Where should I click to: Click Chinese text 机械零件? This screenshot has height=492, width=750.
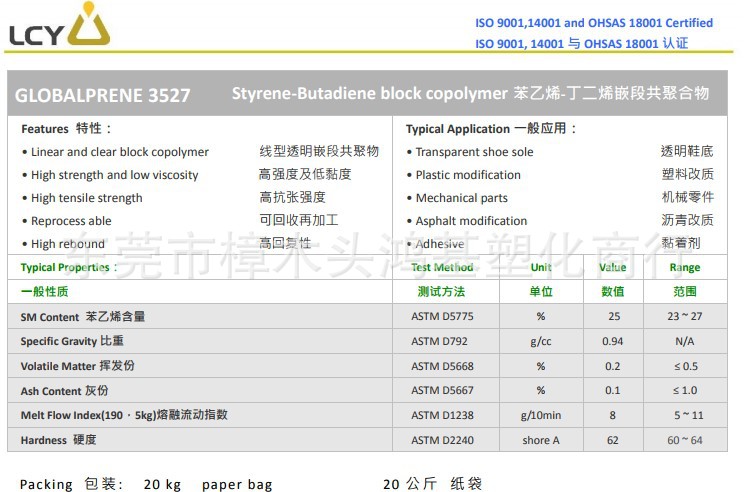[x=687, y=197]
